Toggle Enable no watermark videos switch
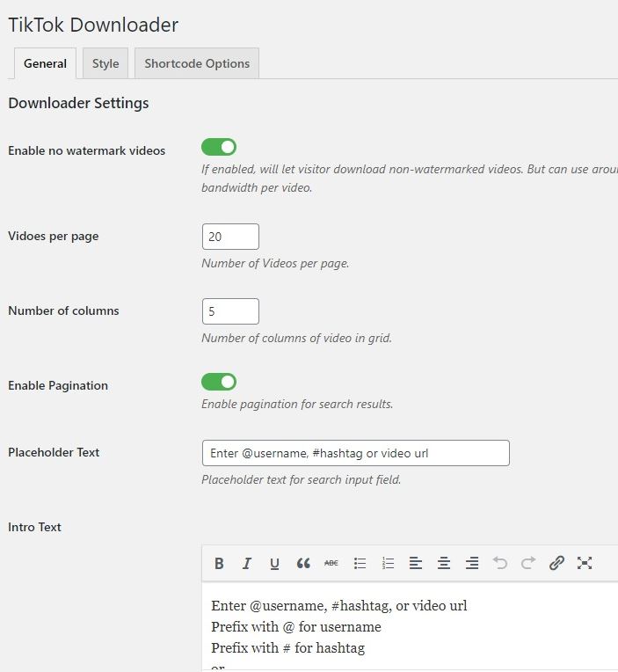 pyautogui.click(x=219, y=147)
